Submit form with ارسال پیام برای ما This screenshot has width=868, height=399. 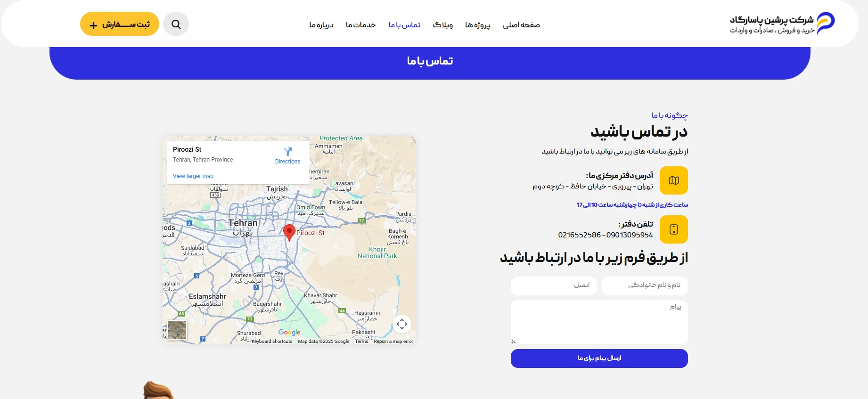point(599,358)
